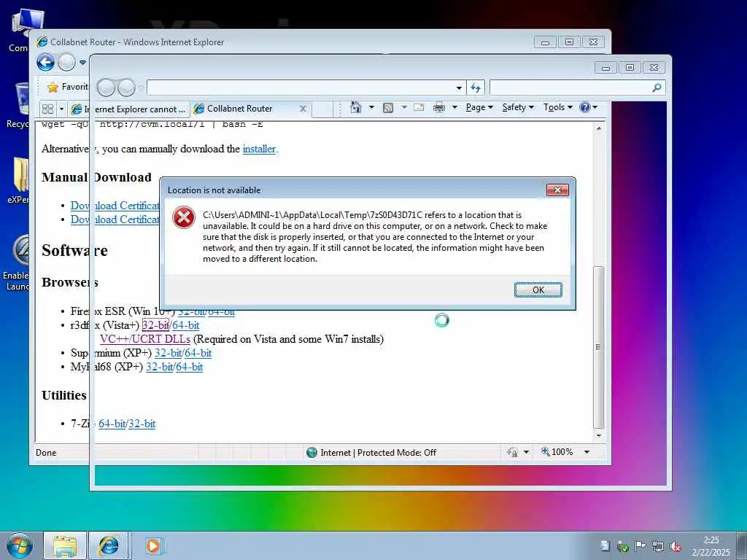Open the r3dfox 64-bit link
The width and height of the screenshot is (747, 560).
click(x=186, y=325)
